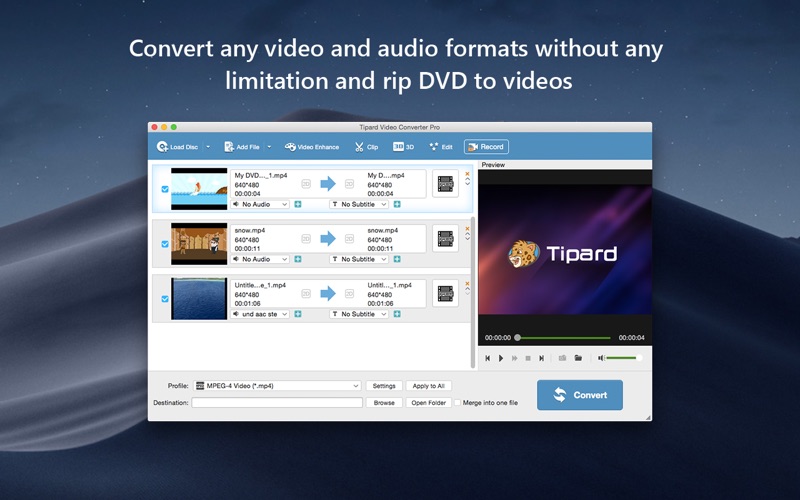Open audio track dropdown for My DVD..._1.mp4
800x500 pixels.
coord(260,204)
